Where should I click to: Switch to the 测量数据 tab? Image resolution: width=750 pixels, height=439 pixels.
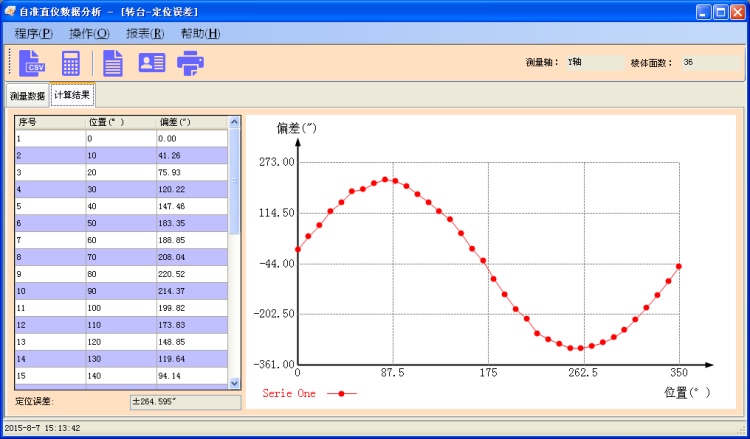(27, 96)
